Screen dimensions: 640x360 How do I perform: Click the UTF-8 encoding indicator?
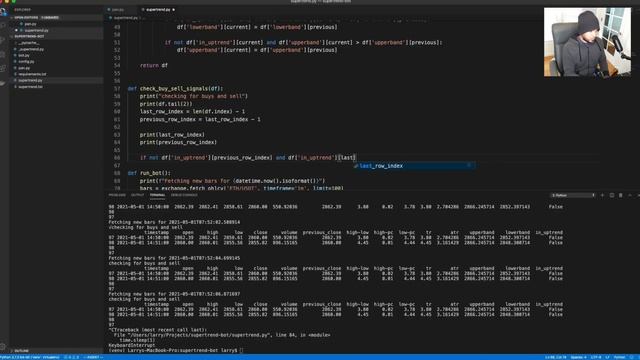(x=596, y=357)
